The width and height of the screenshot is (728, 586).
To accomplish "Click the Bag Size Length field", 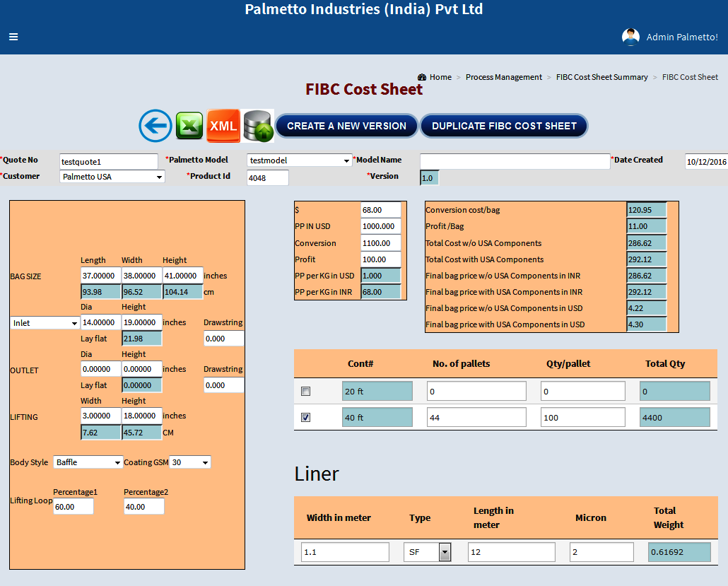I will 101,276.
